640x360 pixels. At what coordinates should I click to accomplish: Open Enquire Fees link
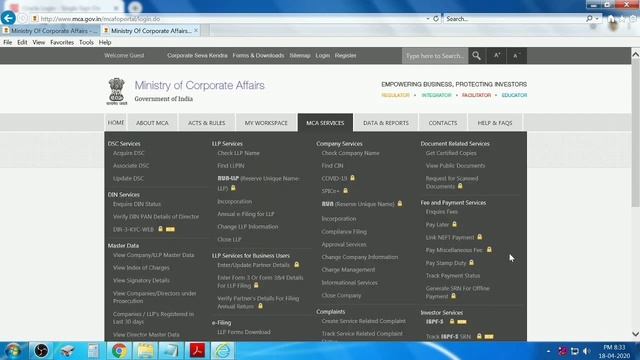coord(442,212)
